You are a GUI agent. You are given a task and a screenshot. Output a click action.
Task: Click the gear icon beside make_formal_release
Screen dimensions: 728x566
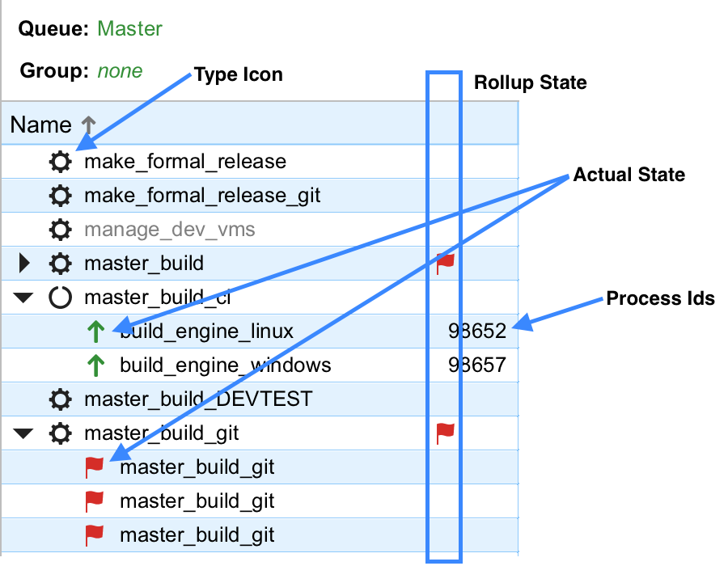[x=60, y=162]
